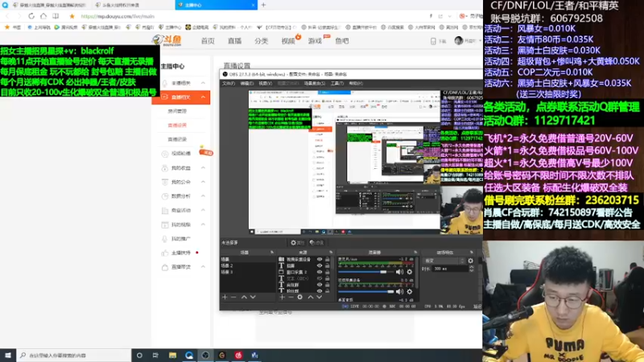644x362 pixels.
Task: Open the OBS 视图(V) menu
Action: point(266,84)
